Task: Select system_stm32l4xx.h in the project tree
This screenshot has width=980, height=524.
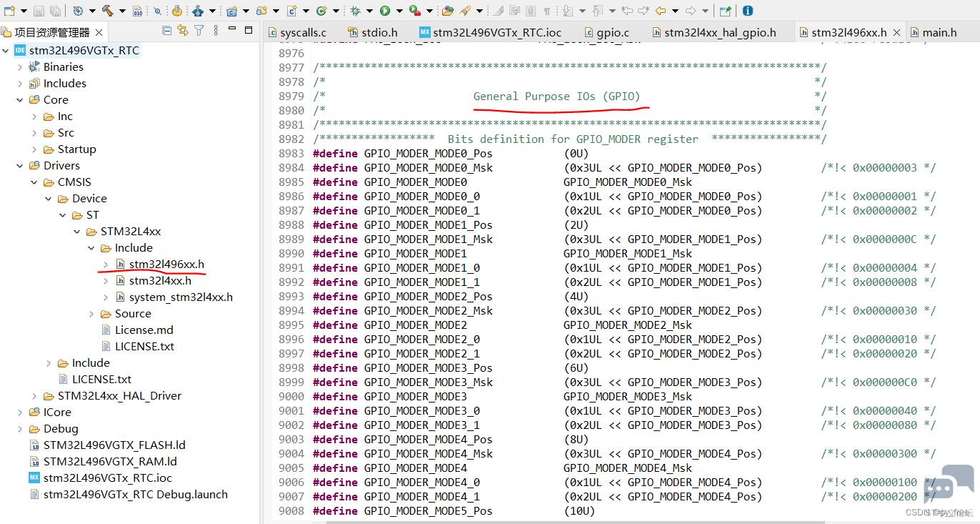Action: click(181, 297)
